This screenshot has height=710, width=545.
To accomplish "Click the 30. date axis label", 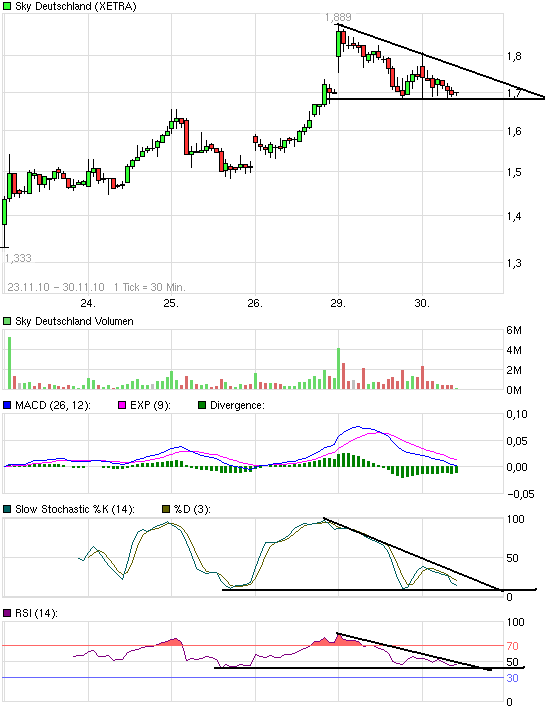I will pos(422,303).
